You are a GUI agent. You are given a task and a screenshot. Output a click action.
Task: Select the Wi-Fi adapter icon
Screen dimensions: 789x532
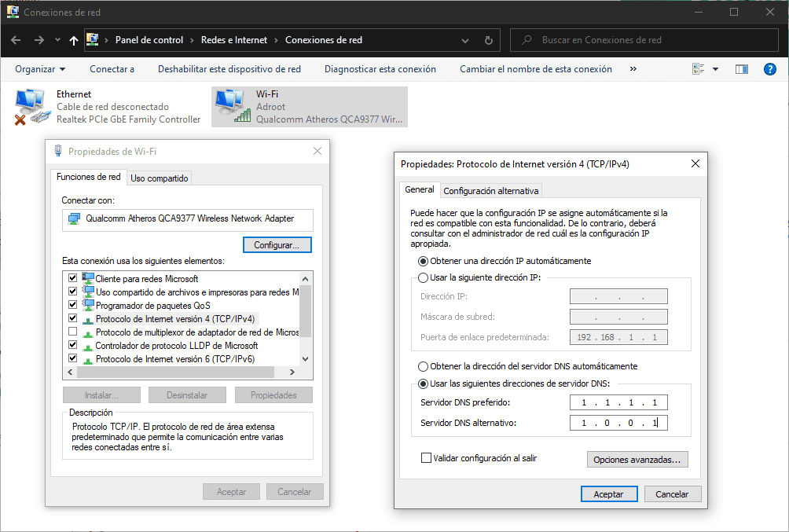tap(233, 106)
